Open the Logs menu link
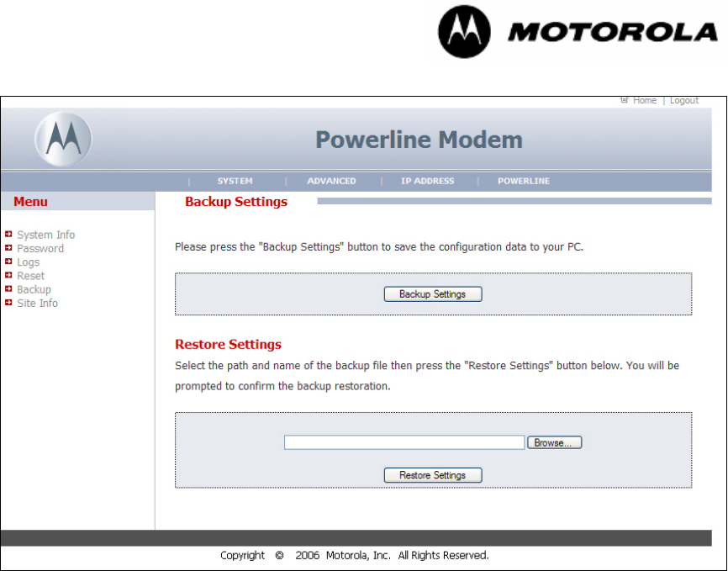728x571 pixels. point(29,262)
